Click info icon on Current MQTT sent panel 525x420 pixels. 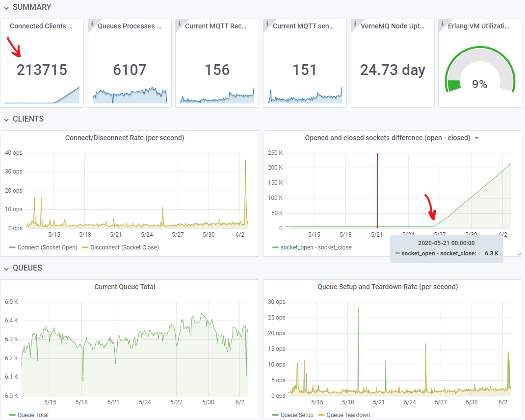(x=266, y=24)
